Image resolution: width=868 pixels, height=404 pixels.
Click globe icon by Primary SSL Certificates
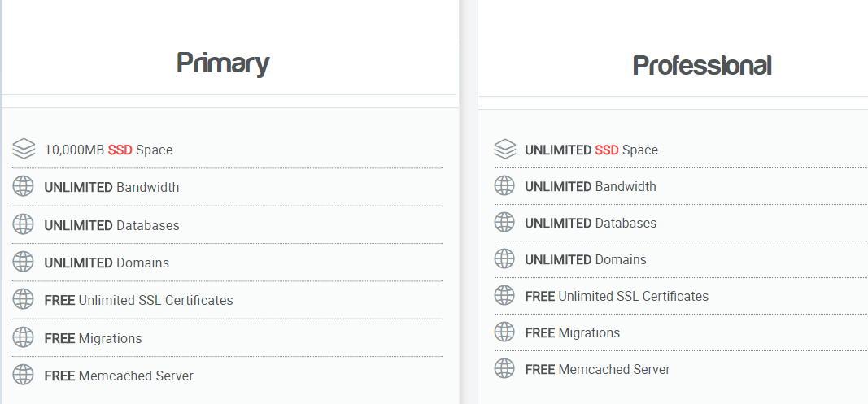point(24,299)
